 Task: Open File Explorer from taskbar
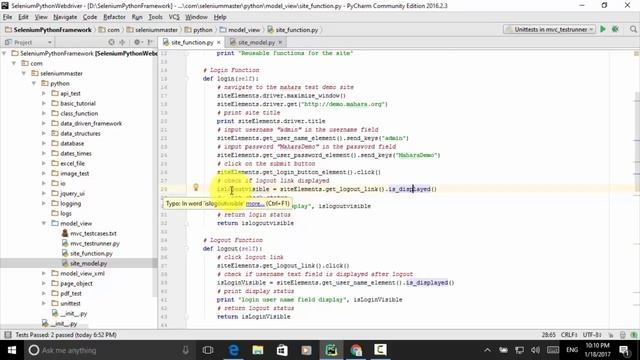click(258, 350)
